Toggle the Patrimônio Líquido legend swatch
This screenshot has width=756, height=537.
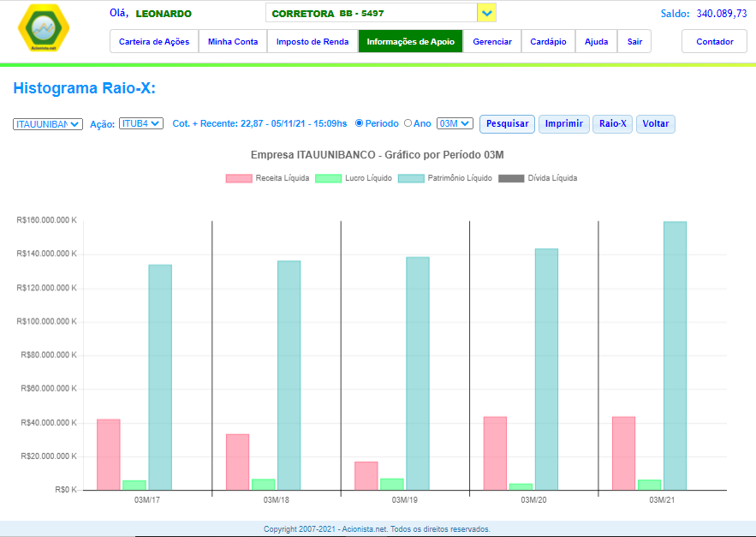tap(411, 178)
